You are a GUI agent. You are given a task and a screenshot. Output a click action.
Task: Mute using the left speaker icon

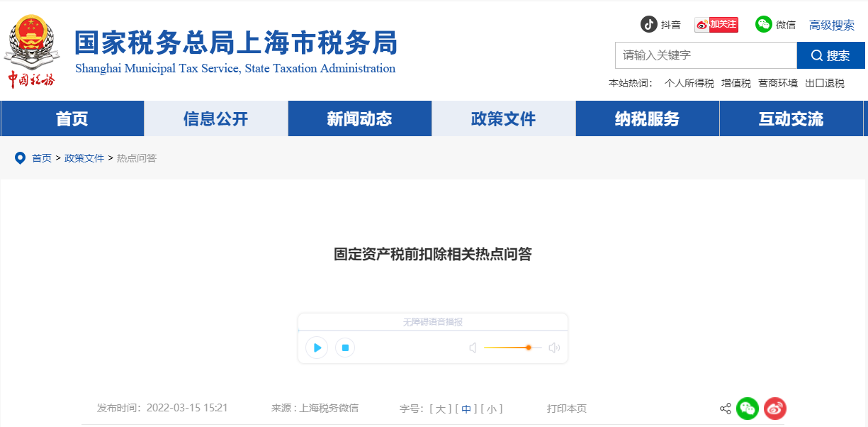point(473,348)
